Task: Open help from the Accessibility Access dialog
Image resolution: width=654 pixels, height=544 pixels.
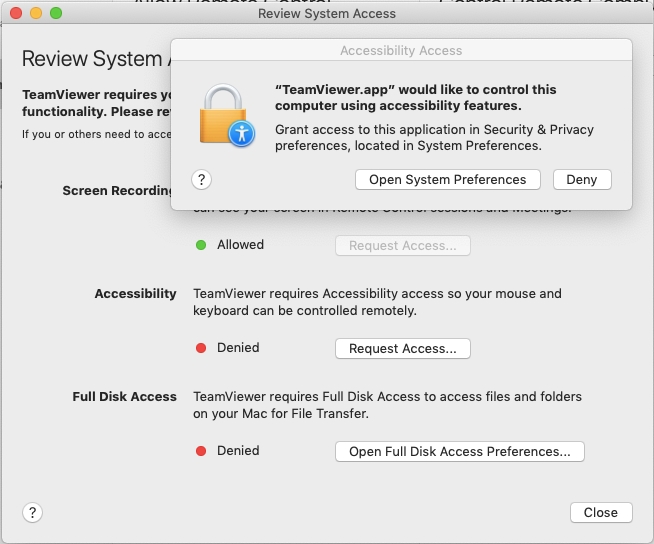Action: [201, 180]
